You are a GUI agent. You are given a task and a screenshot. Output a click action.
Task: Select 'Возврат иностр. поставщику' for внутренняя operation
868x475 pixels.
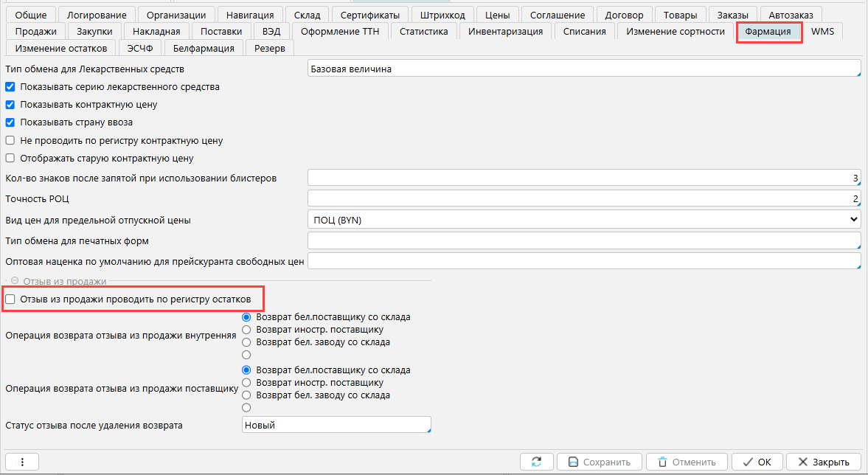(247, 330)
